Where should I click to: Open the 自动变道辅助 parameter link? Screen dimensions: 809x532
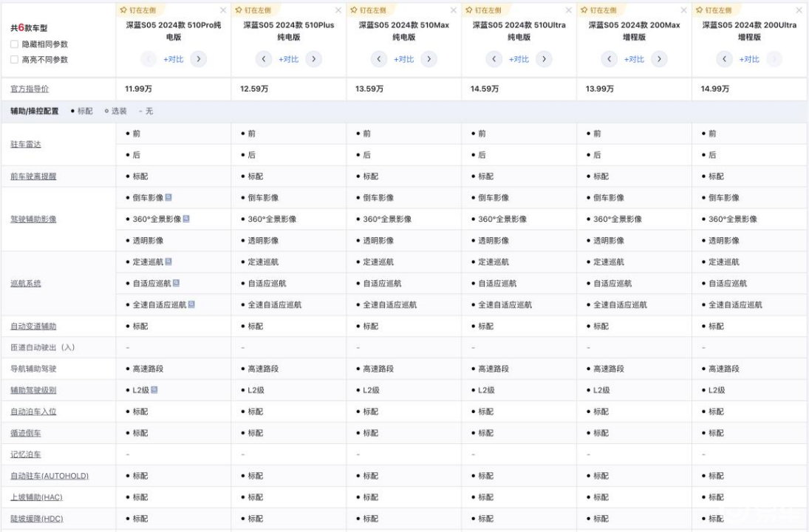(33, 326)
